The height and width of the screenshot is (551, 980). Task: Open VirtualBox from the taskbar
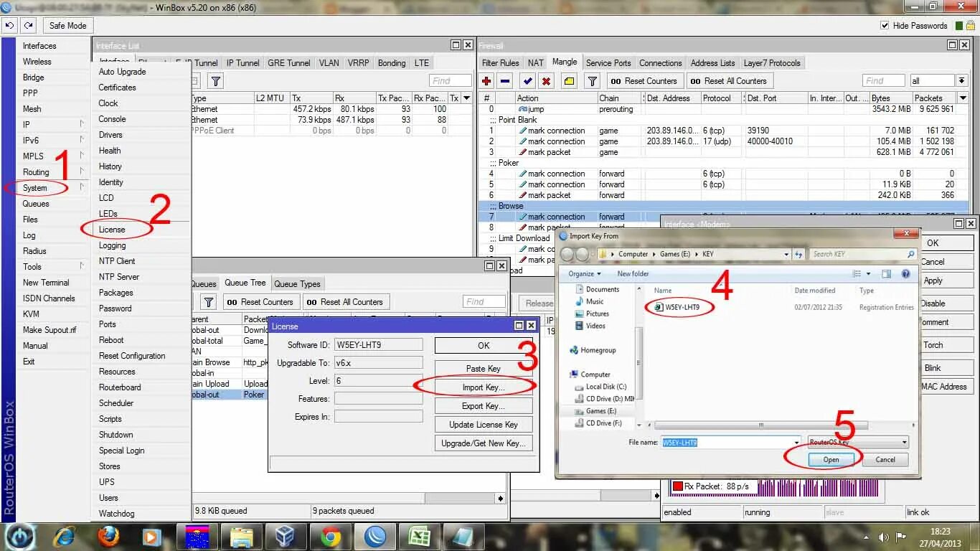tap(286, 536)
